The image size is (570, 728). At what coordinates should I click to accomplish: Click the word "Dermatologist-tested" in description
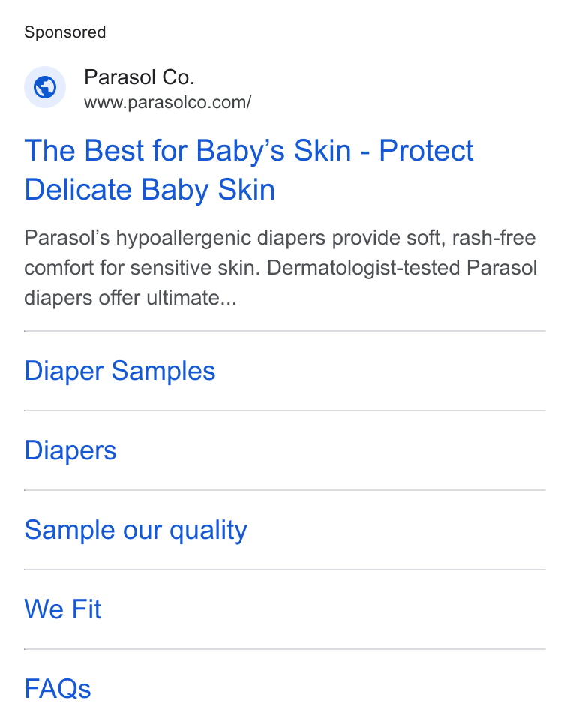pyautogui.click(x=364, y=268)
